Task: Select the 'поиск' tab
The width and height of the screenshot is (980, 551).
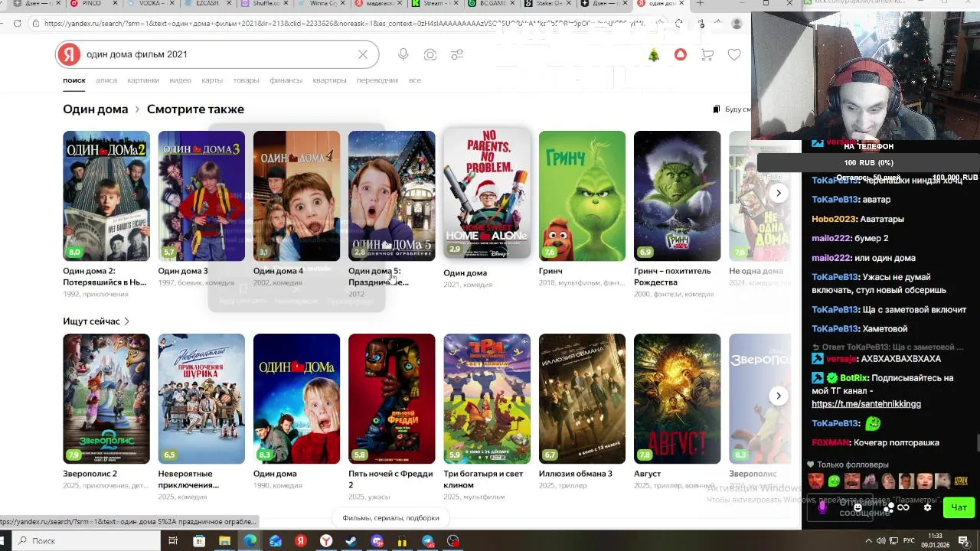Action: pyautogui.click(x=74, y=80)
